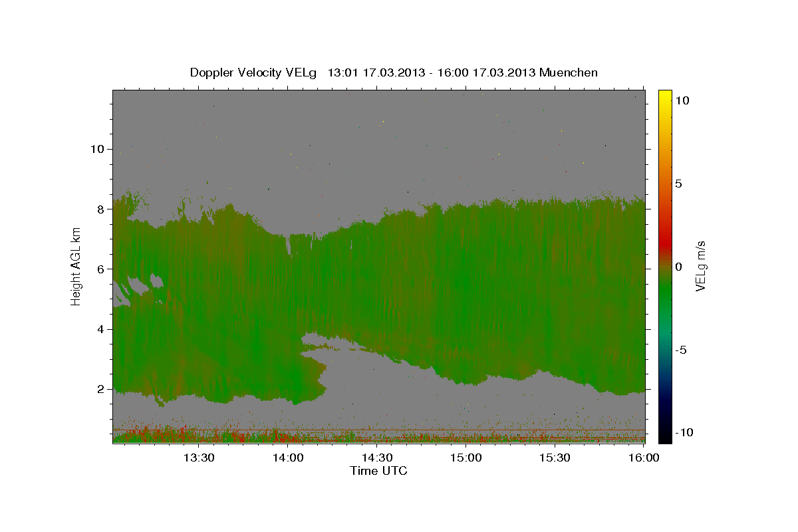Click the plot title "Doppler Velocity VELg"
The width and height of the screenshot is (798, 532).
point(254,72)
